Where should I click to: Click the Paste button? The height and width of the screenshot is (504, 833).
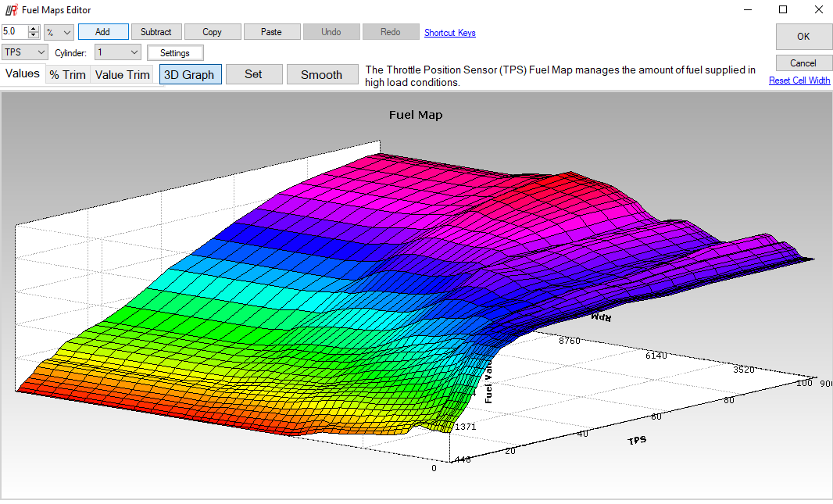(x=271, y=32)
